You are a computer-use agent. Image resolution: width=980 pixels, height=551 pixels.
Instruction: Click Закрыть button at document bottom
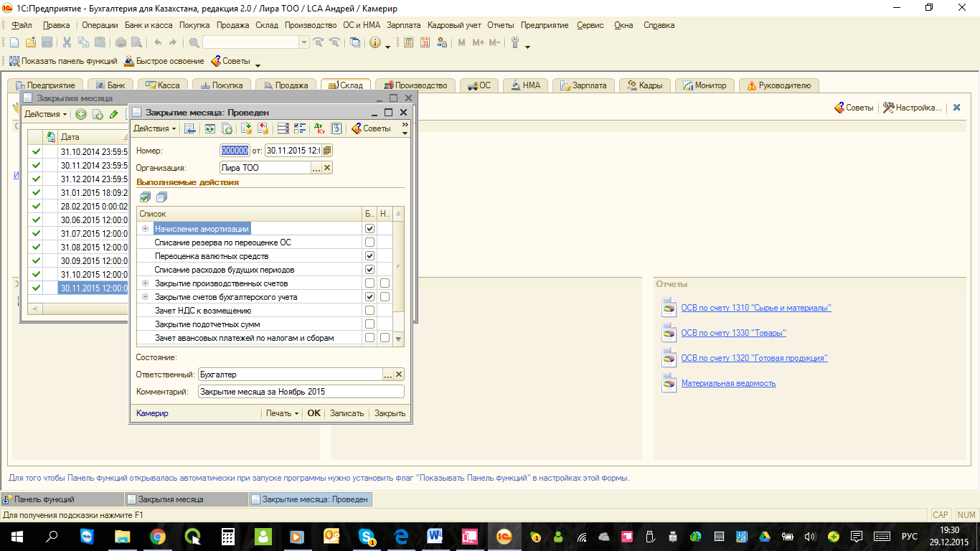coord(390,413)
